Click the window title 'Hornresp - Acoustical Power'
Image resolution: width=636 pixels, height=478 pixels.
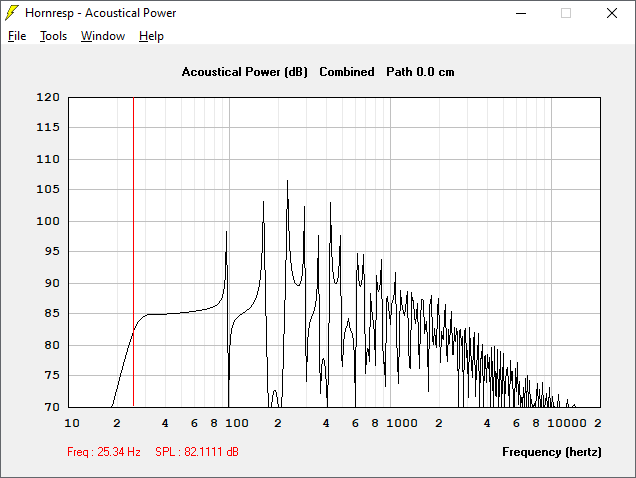point(101,13)
